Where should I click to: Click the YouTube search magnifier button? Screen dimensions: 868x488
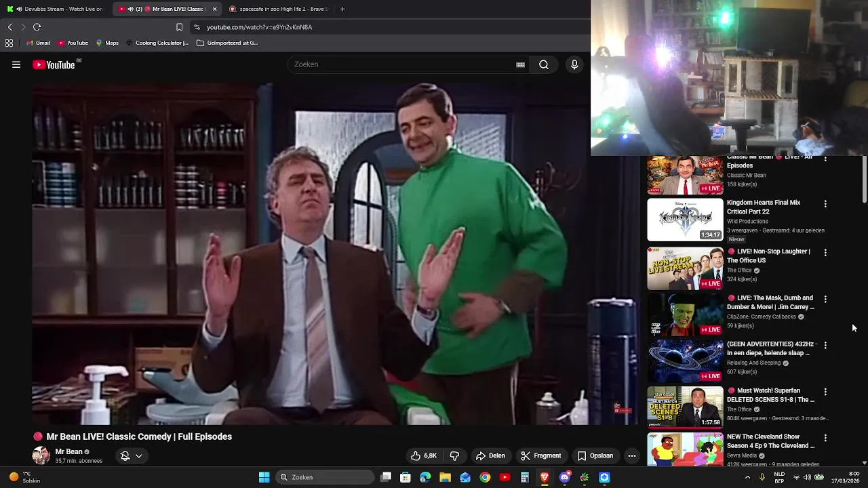(x=544, y=64)
